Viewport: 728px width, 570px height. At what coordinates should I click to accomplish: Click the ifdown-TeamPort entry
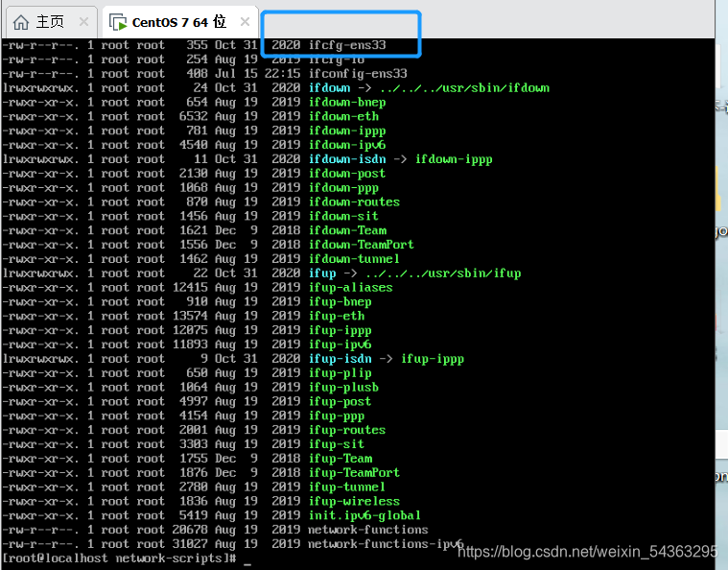362,245
